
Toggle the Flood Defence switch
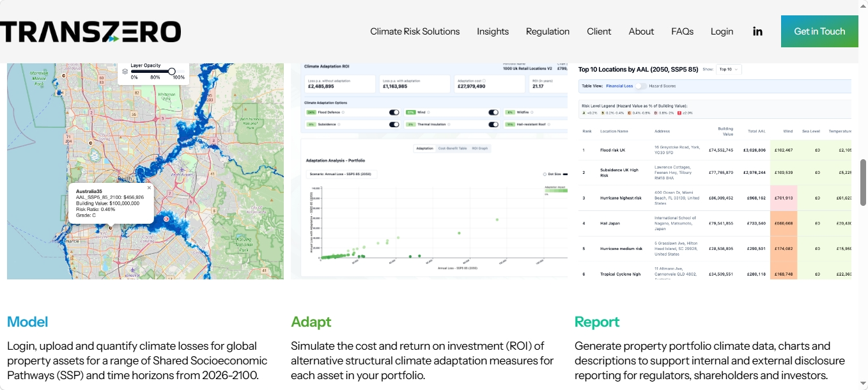pos(394,113)
